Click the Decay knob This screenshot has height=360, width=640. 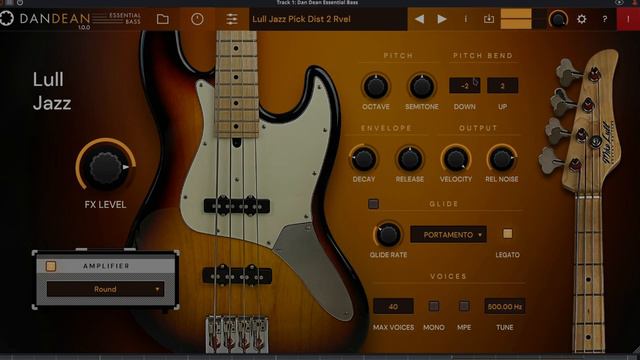coord(363,159)
